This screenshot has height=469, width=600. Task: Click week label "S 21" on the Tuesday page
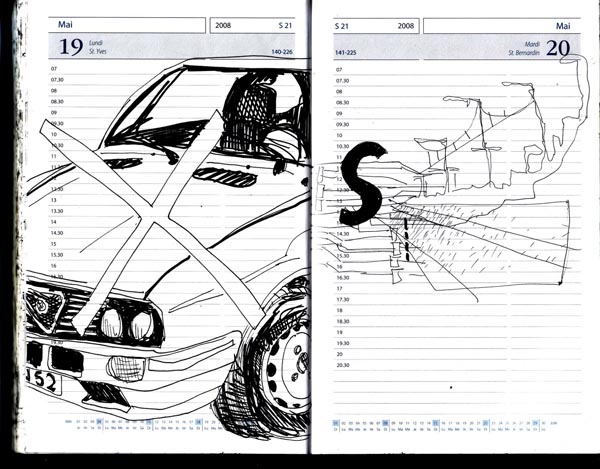(342, 26)
